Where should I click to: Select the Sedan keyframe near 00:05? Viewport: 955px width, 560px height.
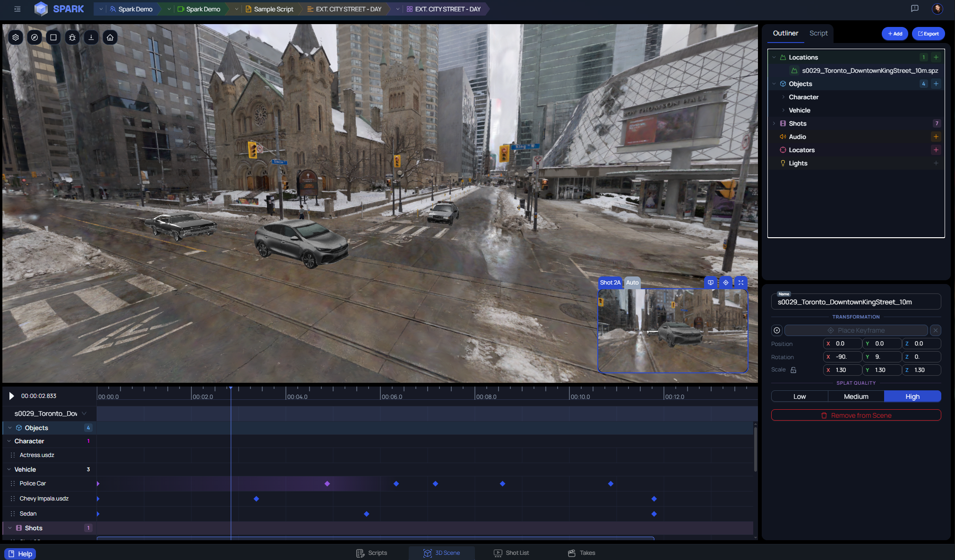tap(367, 514)
